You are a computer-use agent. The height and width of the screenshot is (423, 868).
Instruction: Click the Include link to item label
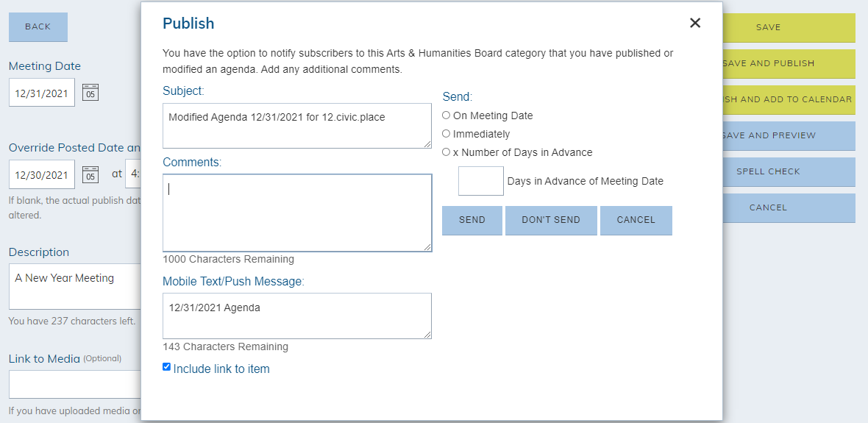[x=221, y=369]
